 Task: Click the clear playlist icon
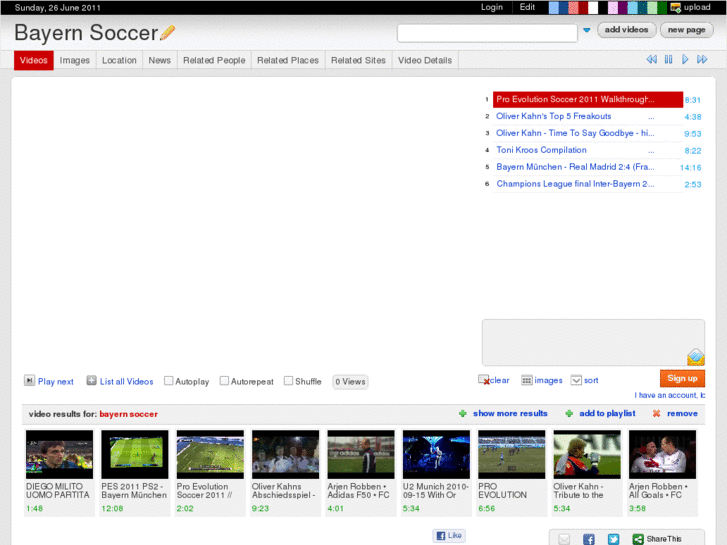[484, 380]
